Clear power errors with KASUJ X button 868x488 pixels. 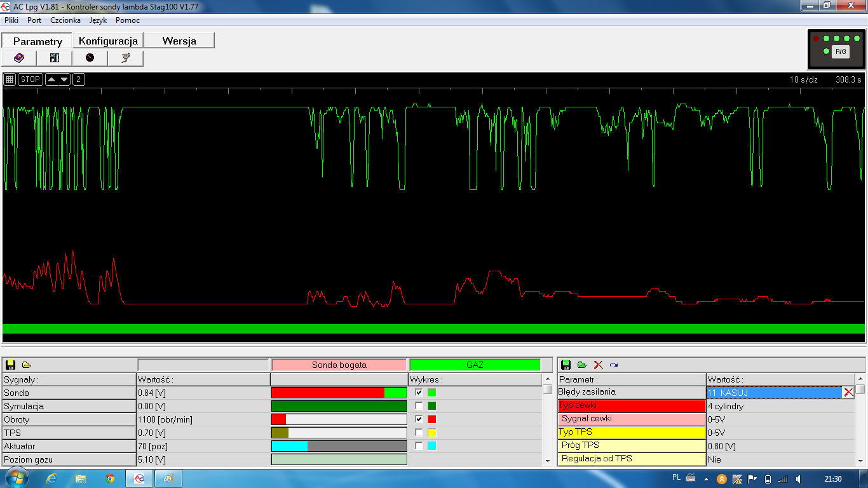[848, 393]
